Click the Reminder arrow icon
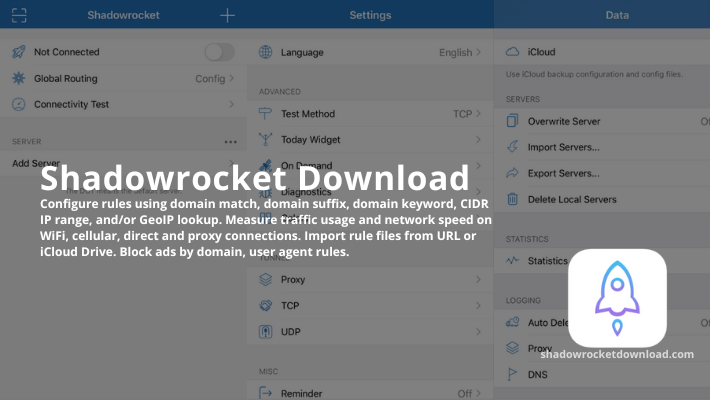Screen dimensions: 710x400 point(265,393)
